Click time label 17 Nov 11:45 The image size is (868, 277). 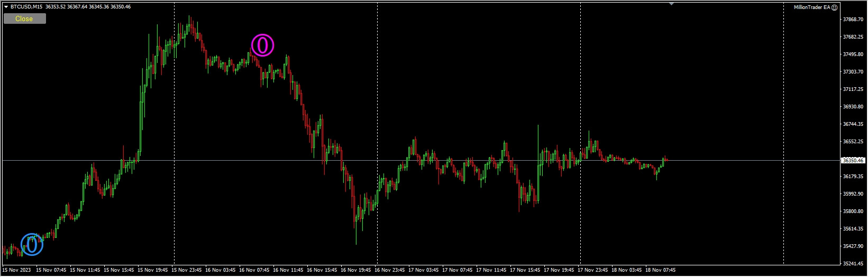(x=491, y=270)
